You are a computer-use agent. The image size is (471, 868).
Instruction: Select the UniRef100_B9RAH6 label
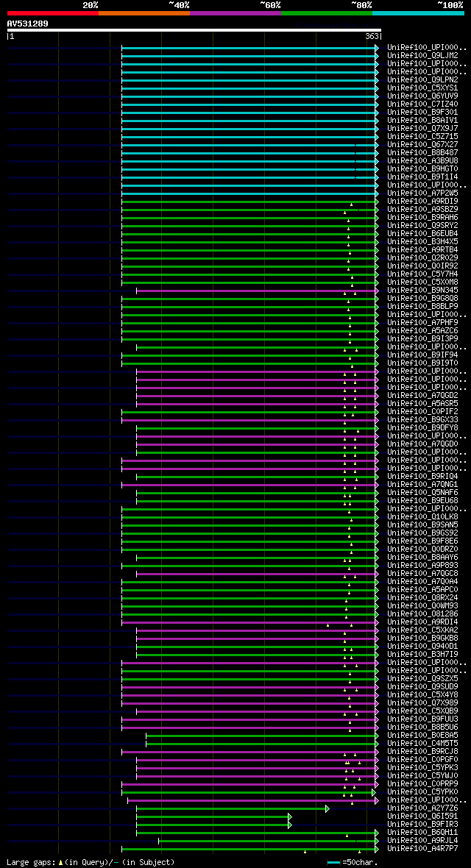(x=422, y=218)
